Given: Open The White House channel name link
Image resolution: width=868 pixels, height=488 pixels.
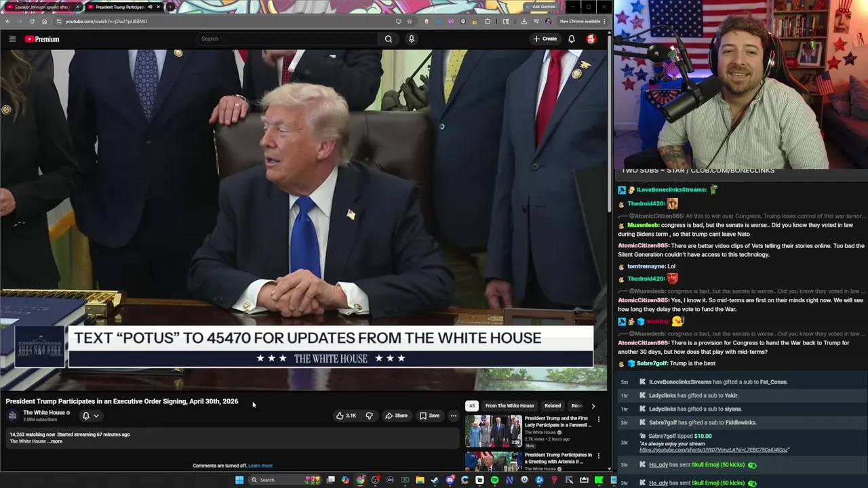Looking at the screenshot, I should tap(44, 412).
